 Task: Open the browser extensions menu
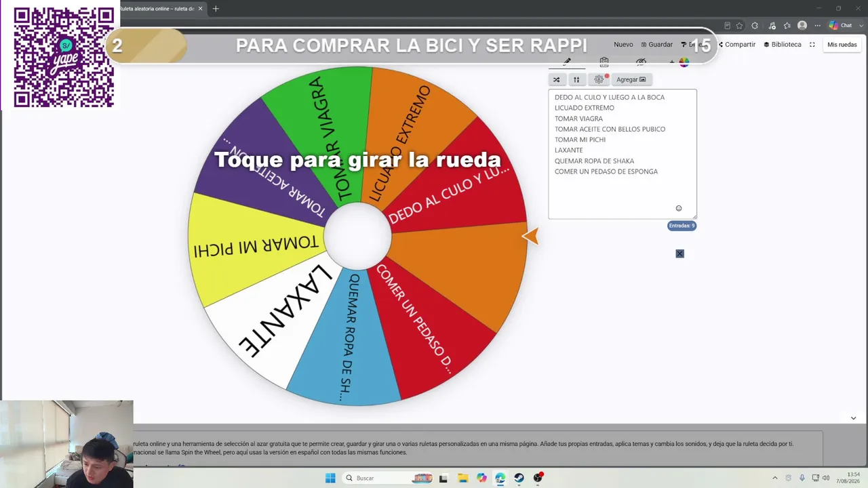755,26
